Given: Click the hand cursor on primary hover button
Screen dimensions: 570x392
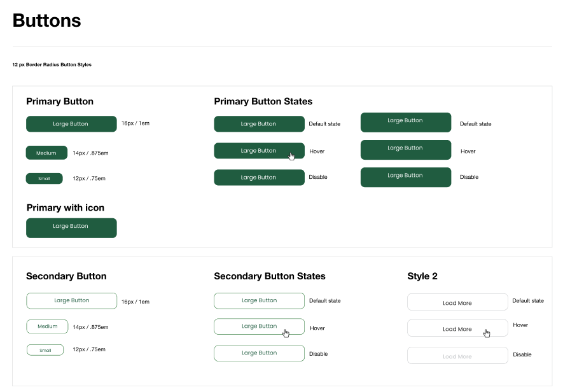Looking at the screenshot, I should tap(291, 157).
